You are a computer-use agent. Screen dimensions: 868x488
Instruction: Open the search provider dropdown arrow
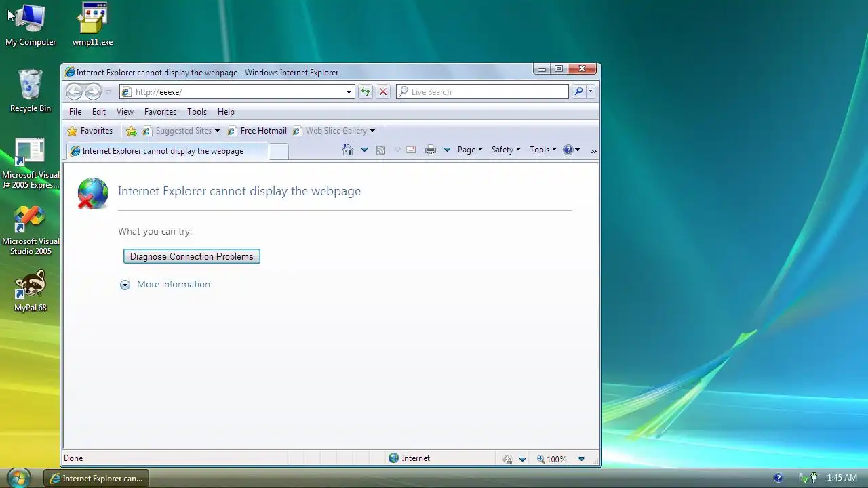click(x=590, y=92)
